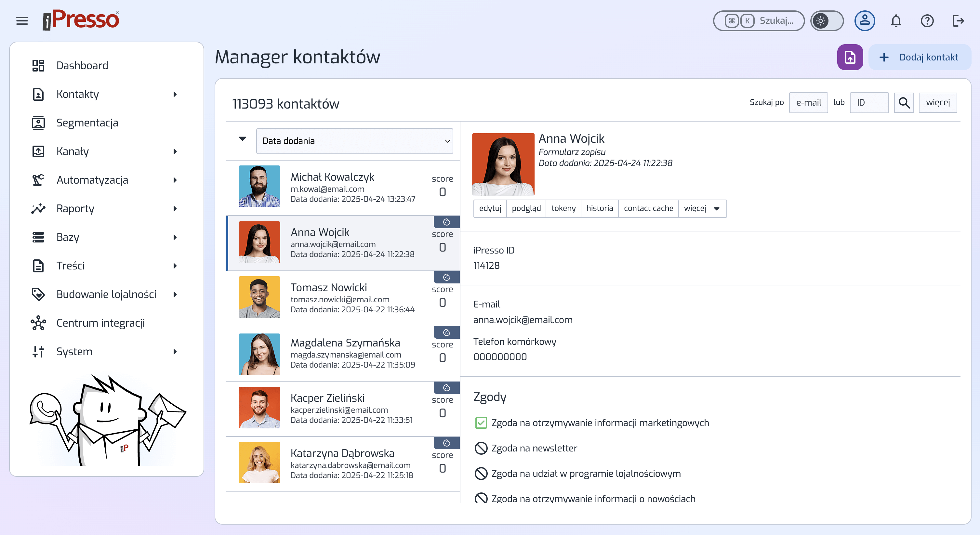Click the notifications bell icon
Image resolution: width=980 pixels, height=535 pixels.
(896, 20)
